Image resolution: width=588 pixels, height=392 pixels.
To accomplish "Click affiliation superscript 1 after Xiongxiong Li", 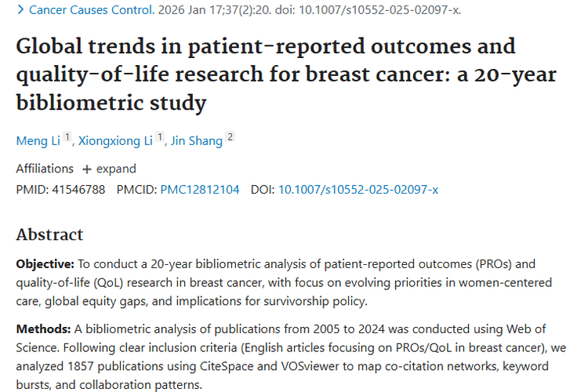I will point(160,139).
